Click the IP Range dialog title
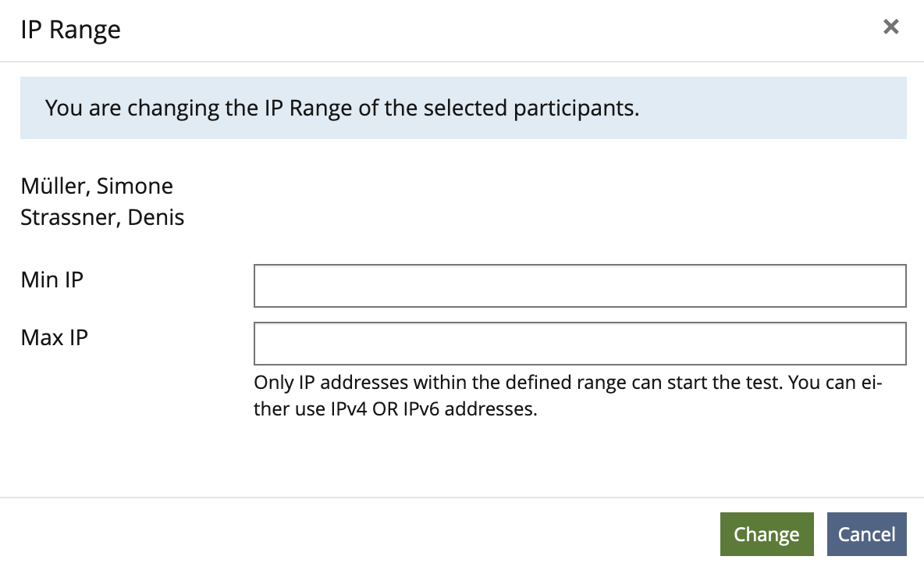 click(x=70, y=29)
